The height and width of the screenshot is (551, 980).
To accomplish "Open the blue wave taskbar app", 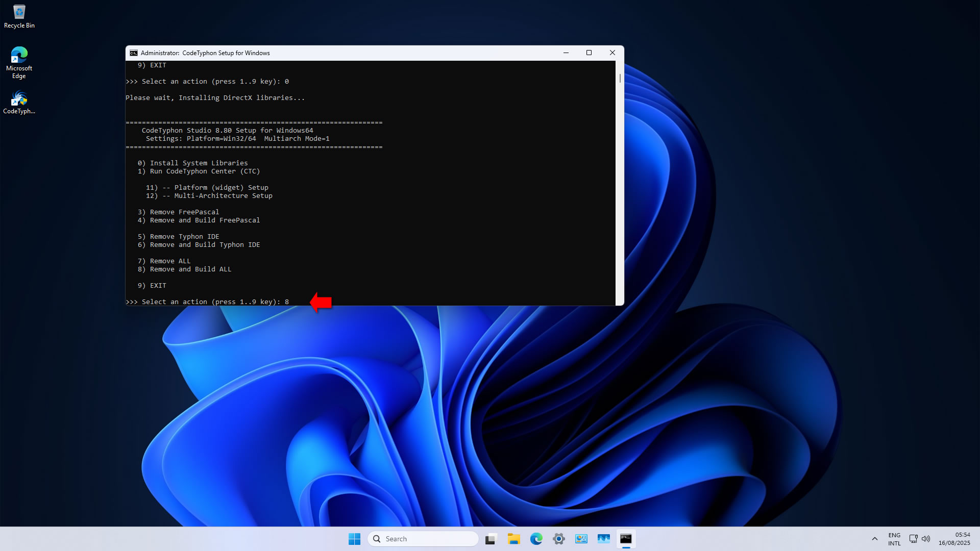I will [603, 539].
